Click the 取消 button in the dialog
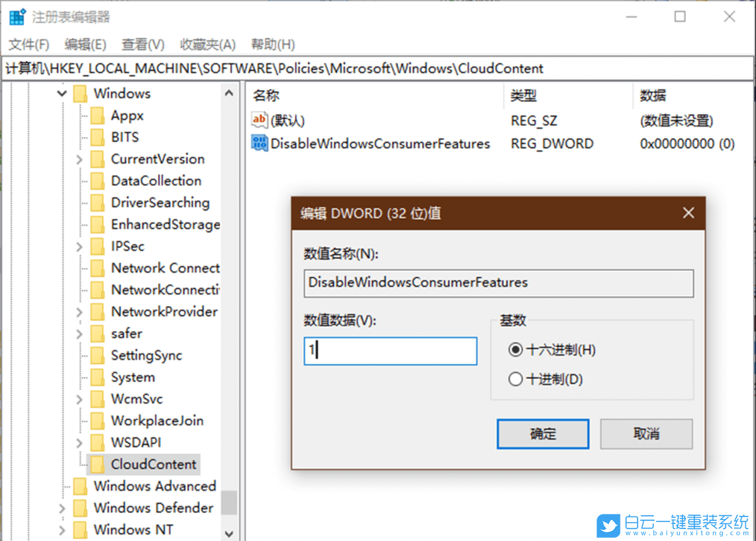Image resolution: width=756 pixels, height=541 pixels. [646, 434]
